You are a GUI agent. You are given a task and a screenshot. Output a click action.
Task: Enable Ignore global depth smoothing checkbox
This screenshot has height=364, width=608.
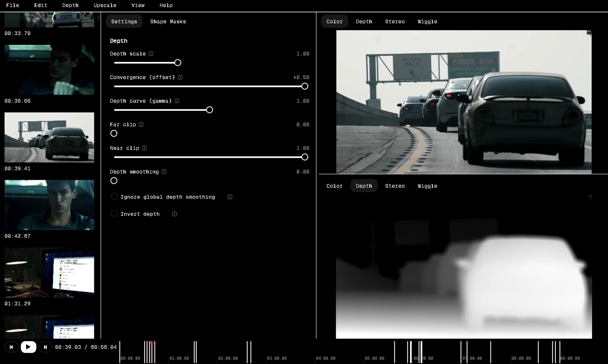click(114, 197)
